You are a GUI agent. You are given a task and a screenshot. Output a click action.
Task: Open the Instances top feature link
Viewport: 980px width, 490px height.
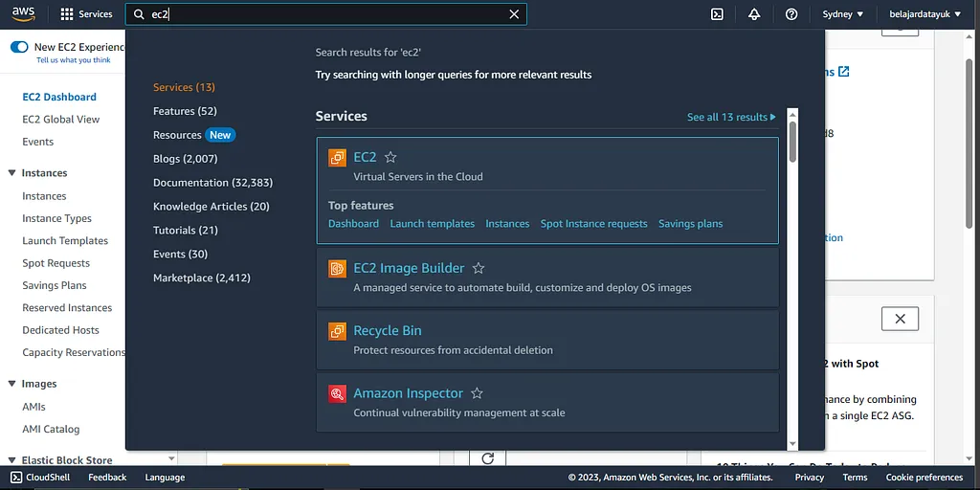[x=507, y=224]
